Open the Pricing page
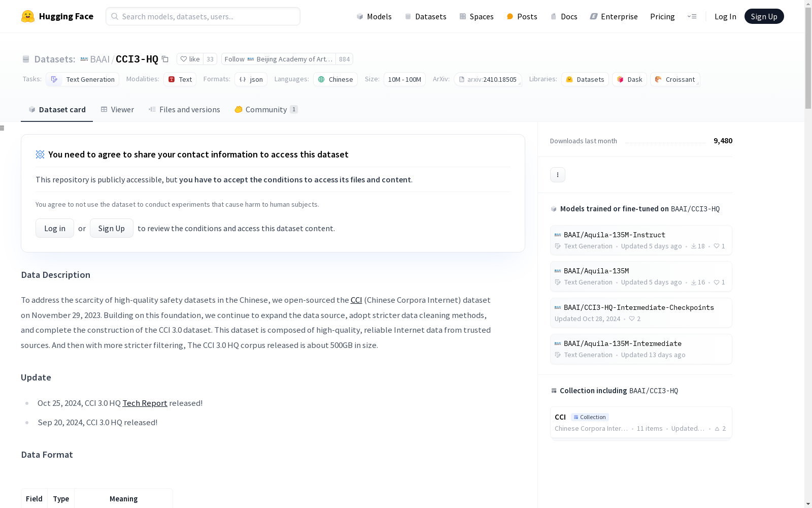Screen dimensions: 812x508 tap(662, 16)
